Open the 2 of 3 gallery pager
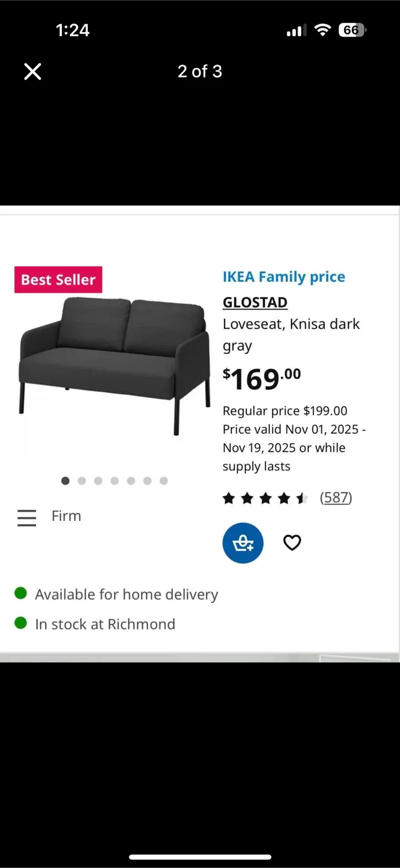Viewport: 400px width, 868px height. point(199,71)
